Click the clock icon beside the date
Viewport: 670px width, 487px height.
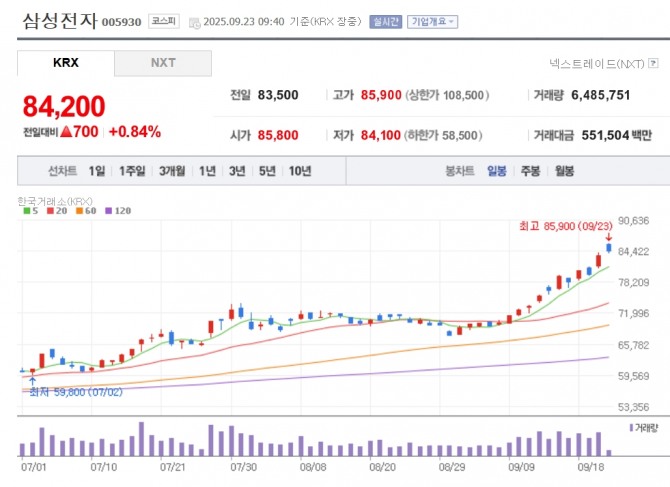click(x=194, y=21)
